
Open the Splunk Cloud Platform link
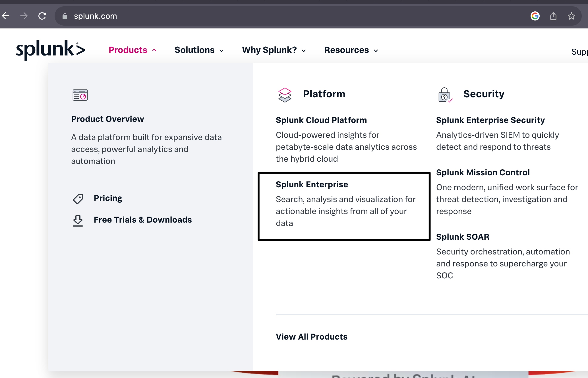[321, 120]
